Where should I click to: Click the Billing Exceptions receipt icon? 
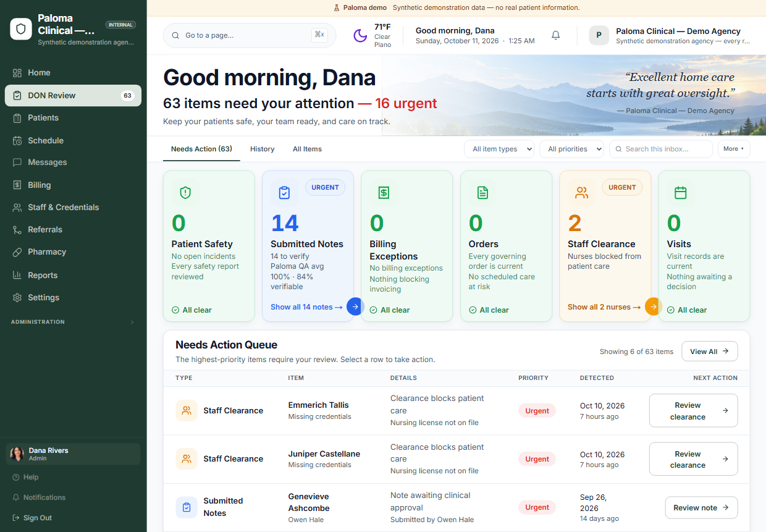(x=383, y=193)
